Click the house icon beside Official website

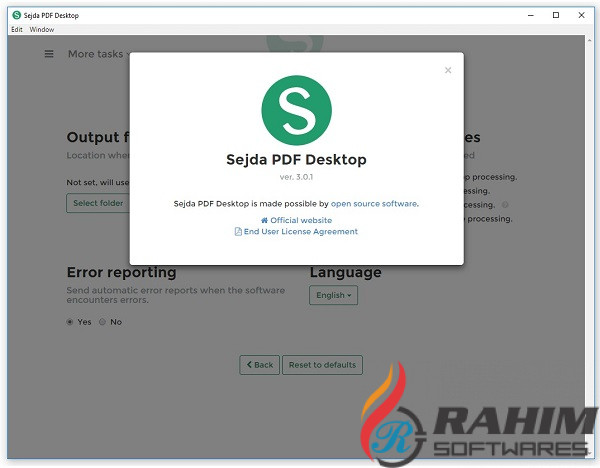264,220
